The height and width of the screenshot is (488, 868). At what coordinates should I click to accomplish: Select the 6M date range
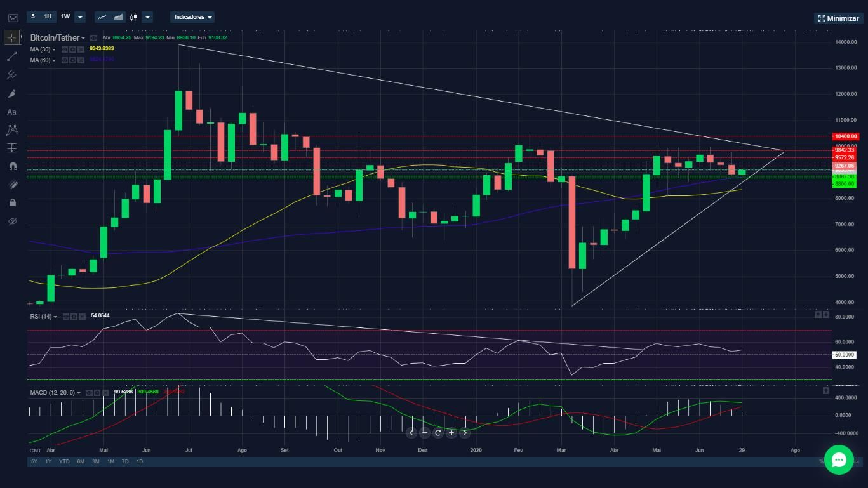(81, 461)
